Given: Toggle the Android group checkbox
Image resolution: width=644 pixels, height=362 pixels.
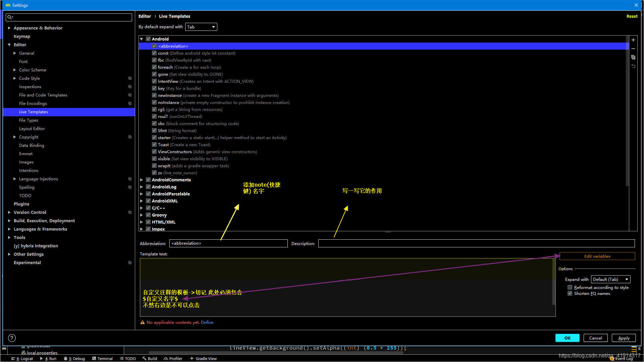Looking at the screenshot, I should (x=148, y=39).
